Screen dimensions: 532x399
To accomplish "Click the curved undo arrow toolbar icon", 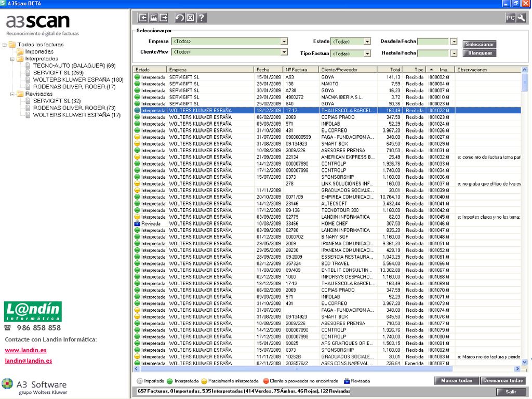I will [180, 18].
